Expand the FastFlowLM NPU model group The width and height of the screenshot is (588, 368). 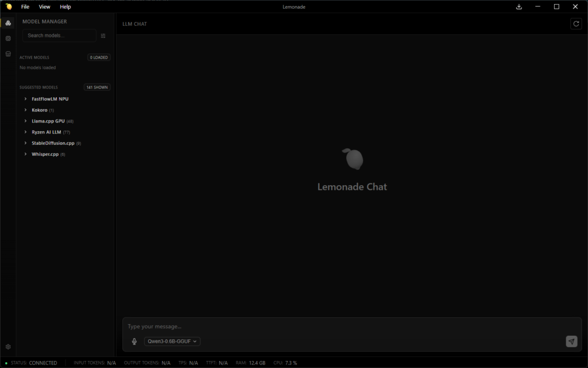click(49, 99)
